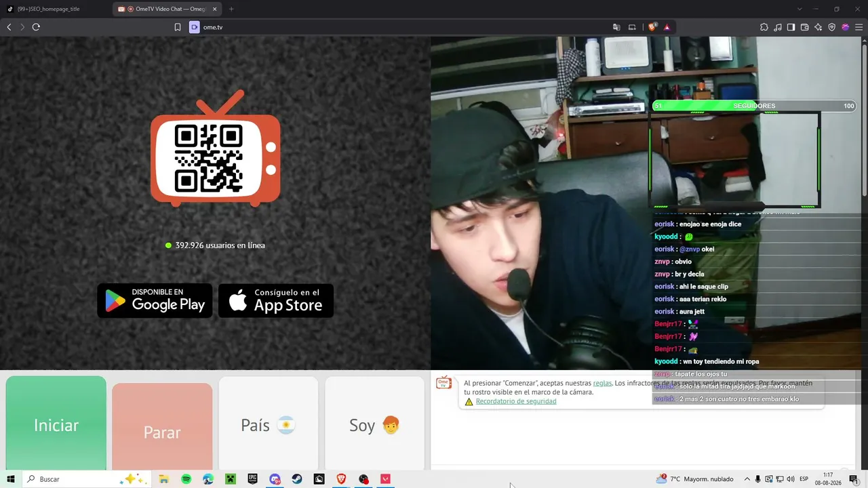Image resolution: width=868 pixels, height=488 pixels.
Task: Close the OmeTV Video Chat tab
Action: tap(215, 9)
